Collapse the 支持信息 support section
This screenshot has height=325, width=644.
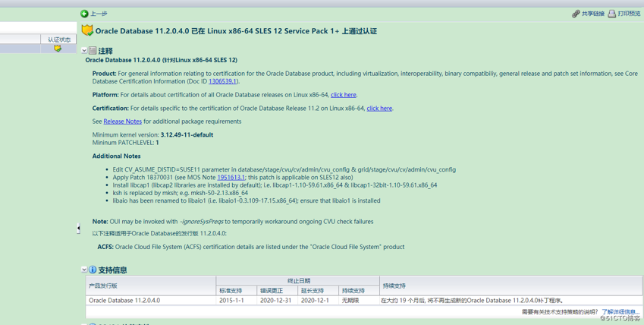(x=84, y=270)
